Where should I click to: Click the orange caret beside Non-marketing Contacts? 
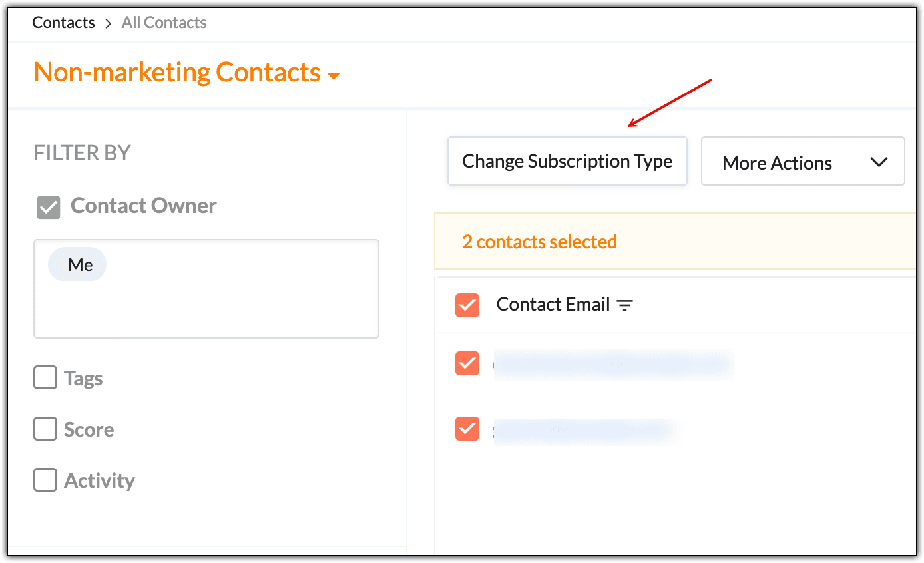(334, 76)
